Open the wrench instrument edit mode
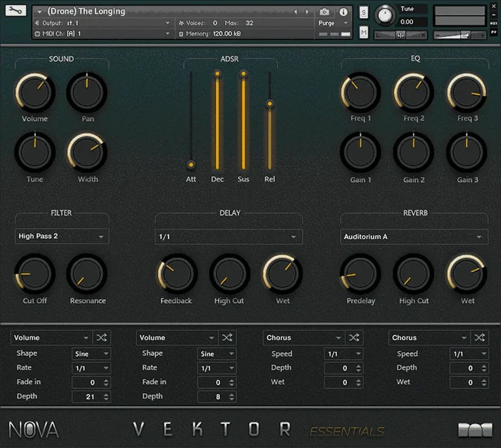This screenshot has width=501, height=448. [x=15, y=11]
